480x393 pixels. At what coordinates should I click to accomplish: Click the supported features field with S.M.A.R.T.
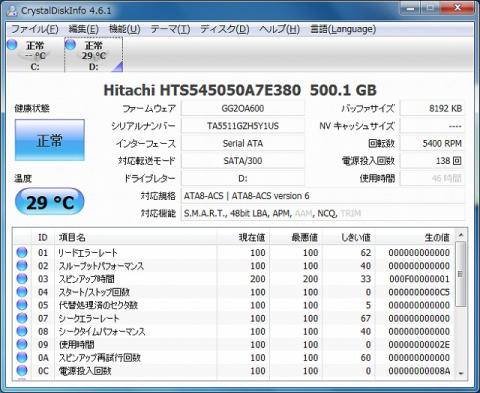323,213
